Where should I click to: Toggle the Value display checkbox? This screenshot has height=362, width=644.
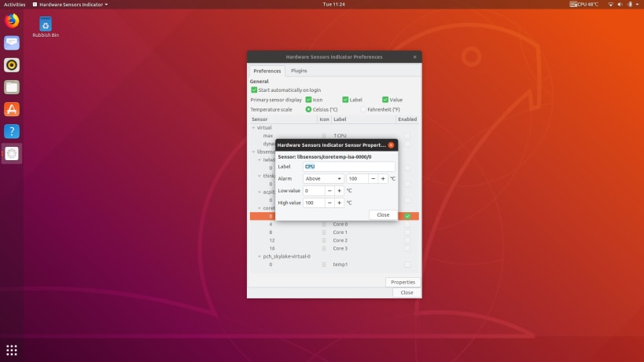[x=385, y=100]
